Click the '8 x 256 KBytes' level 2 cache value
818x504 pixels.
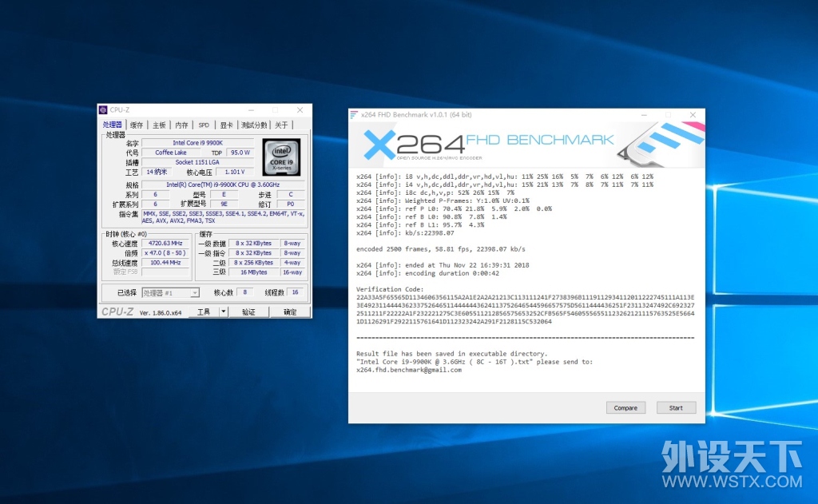click(x=253, y=263)
